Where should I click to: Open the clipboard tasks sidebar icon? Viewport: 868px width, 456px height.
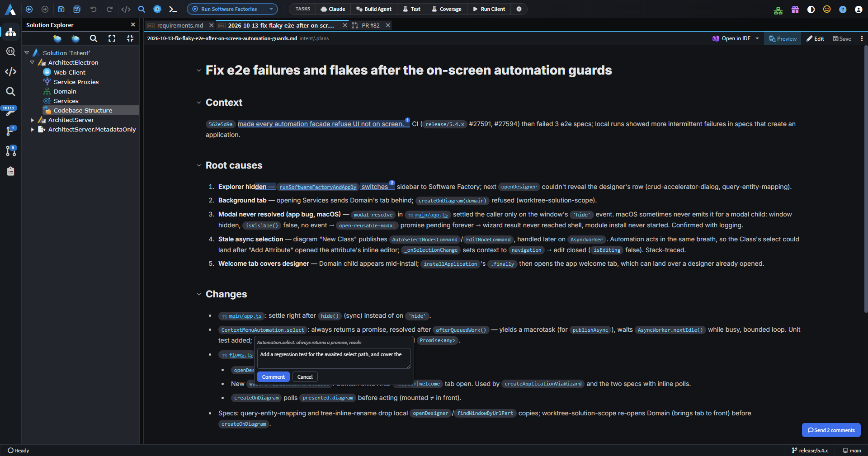pyautogui.click(x=10, y=171)
